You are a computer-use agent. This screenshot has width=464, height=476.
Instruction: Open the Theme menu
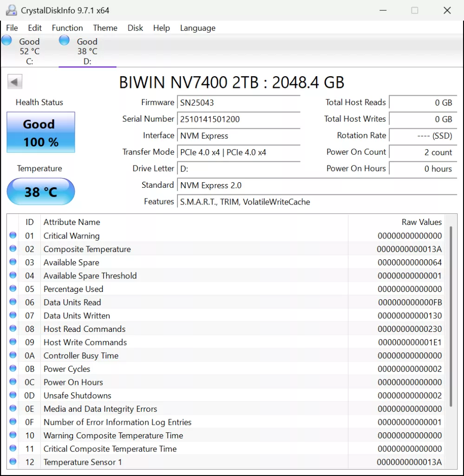click(x=105, y=28)
